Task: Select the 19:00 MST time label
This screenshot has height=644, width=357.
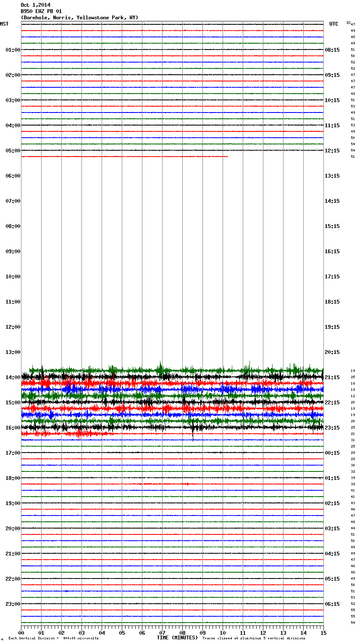Action: [13, 503]
